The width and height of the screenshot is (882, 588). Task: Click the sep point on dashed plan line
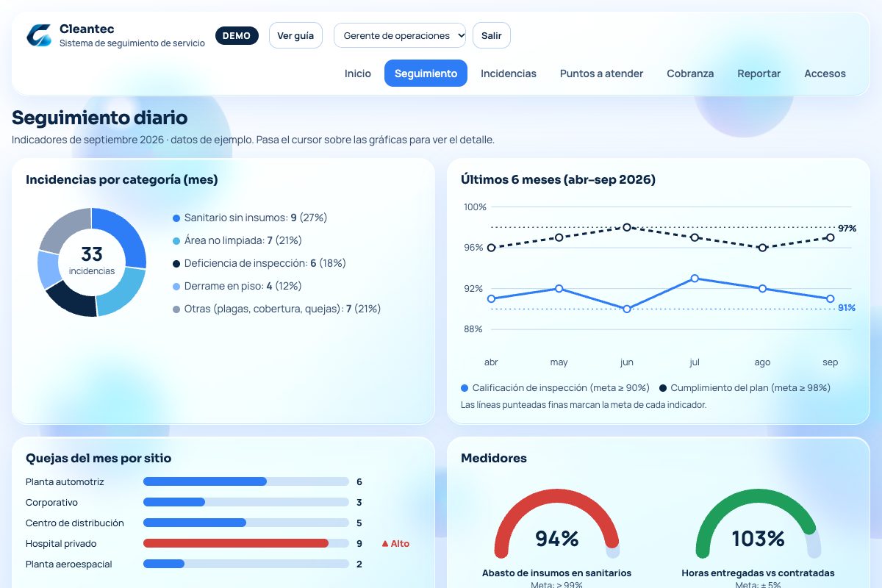831,237
